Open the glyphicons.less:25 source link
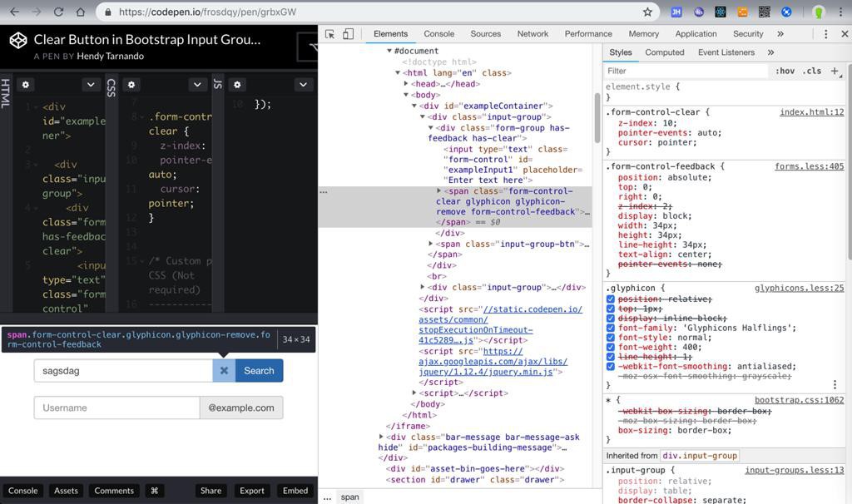The image size is (852, 504). point(799,288)
